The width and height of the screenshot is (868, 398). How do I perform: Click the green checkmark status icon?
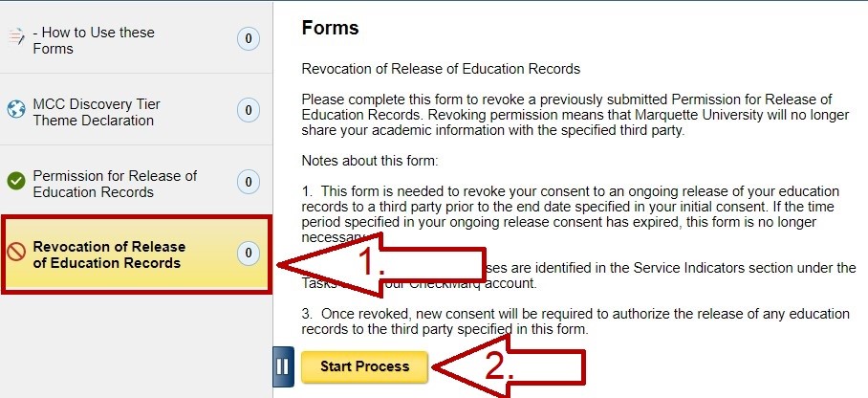pos(16,181)
